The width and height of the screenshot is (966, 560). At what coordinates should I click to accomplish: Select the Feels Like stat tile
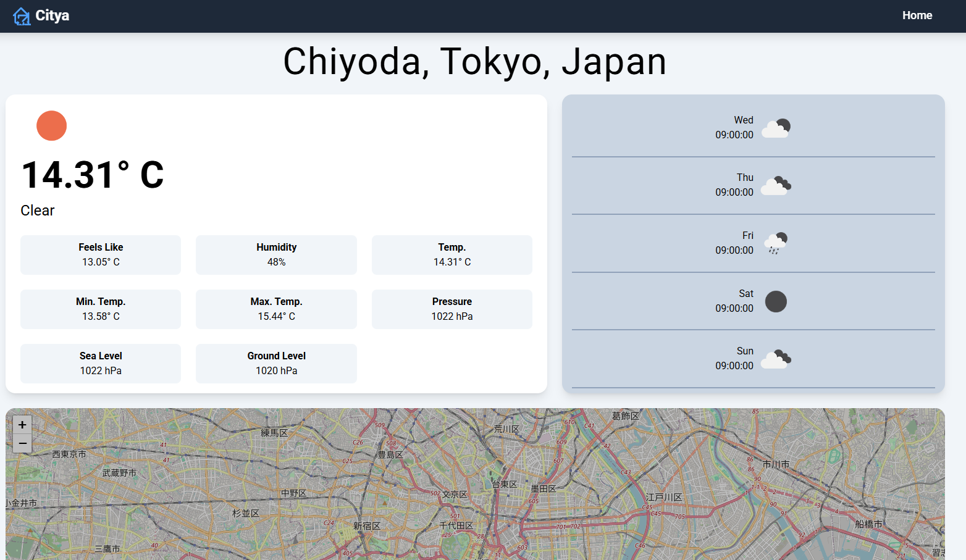pyautogui.click(x=101, y=254)
